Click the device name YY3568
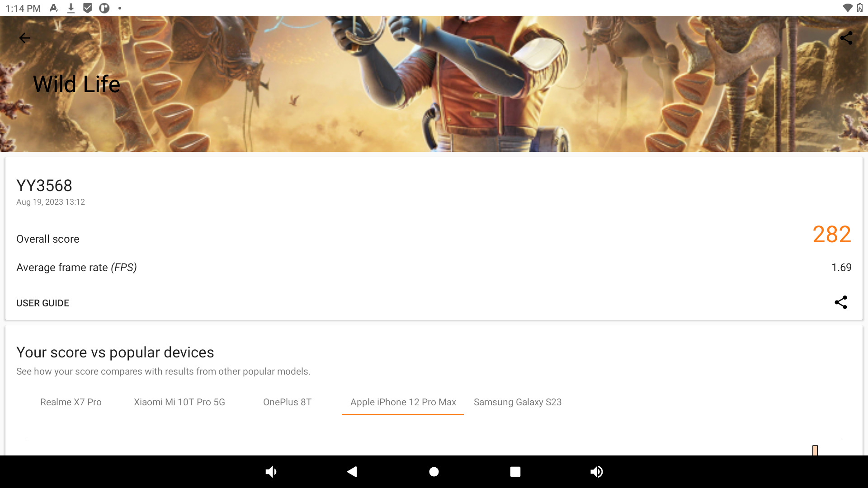The height and width of the screenshot is (488, 868). point(44,186)
